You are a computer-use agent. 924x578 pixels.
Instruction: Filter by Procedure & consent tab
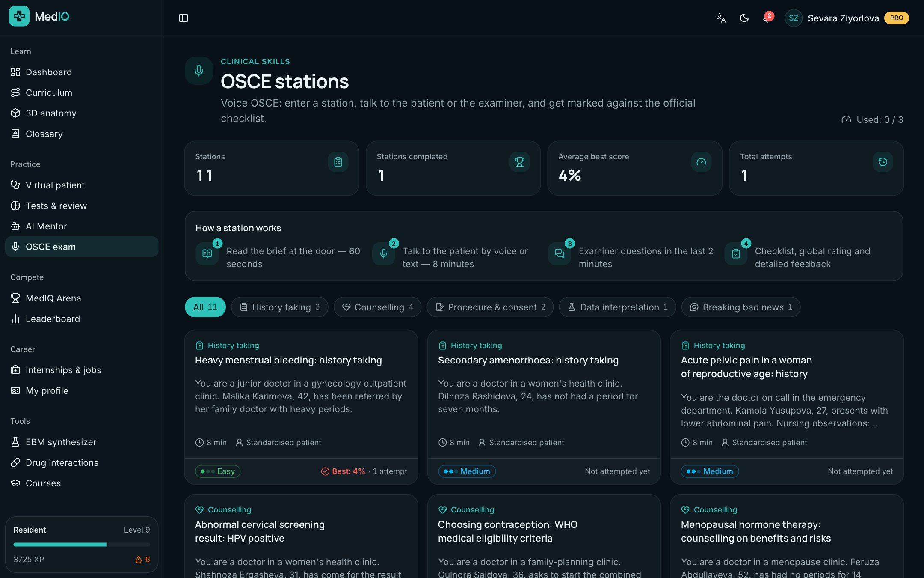coord(490,307)
